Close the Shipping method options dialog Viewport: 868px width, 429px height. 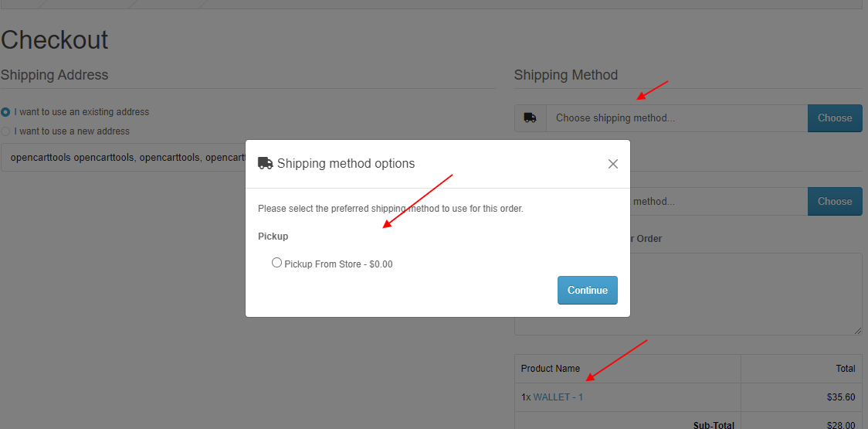pyautogui.click(x=613, y=164)
